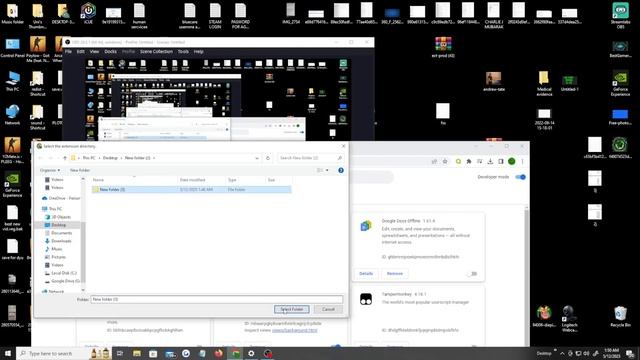This screenshot has width=640, height=360.
Task: Click New folder in dialog toolbar
Action: [80, 170]
